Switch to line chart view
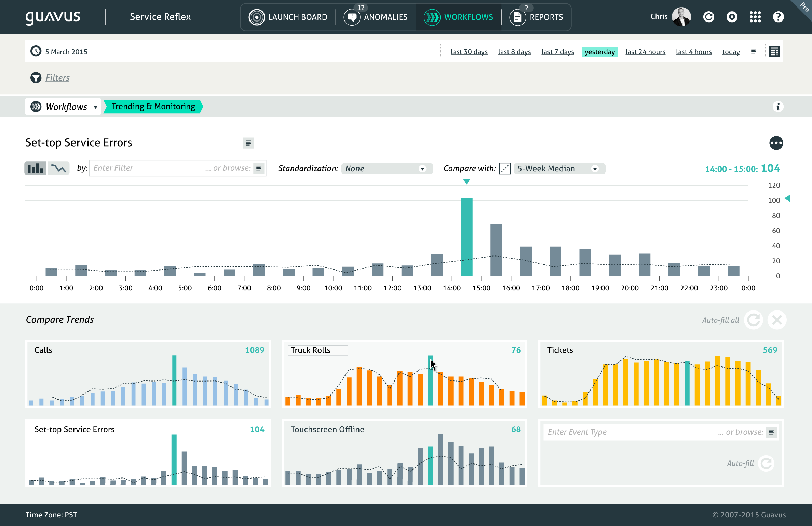Image resolution: width=812 pixels, height=526 pixels. pyautogui.click(x=58, y=168)
